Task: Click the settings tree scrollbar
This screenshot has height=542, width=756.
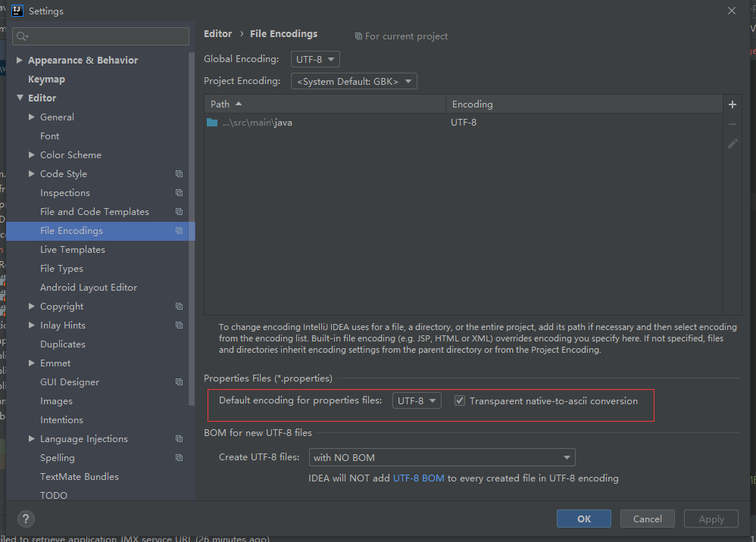Action: [192, 229]
